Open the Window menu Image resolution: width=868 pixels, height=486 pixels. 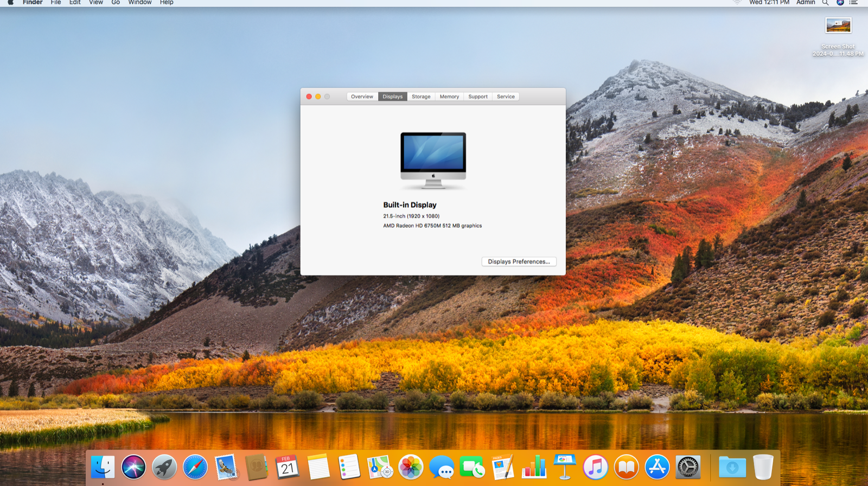tap(140, 3)
